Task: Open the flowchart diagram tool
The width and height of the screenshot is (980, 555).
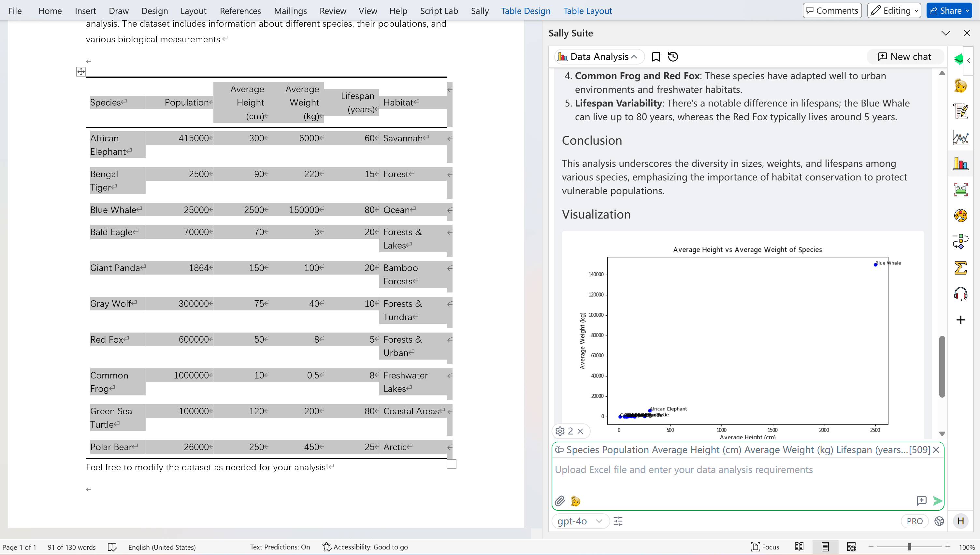Action: [x=960, y=241]
